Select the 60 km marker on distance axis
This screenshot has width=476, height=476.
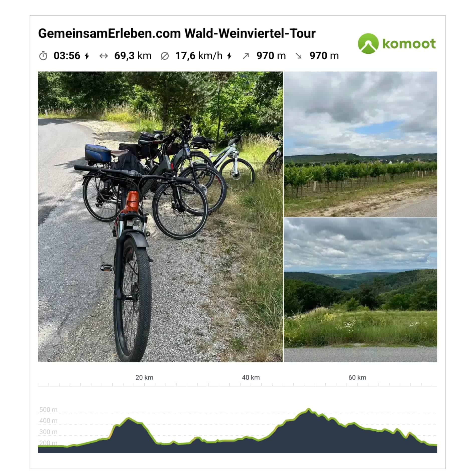pyautogui.click(x=357, y=377)
